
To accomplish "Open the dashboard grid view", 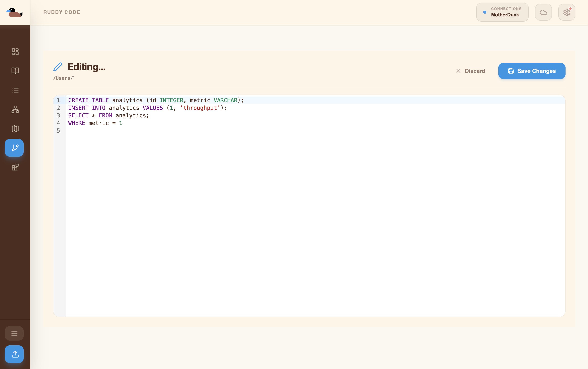I will pos(15,51).
